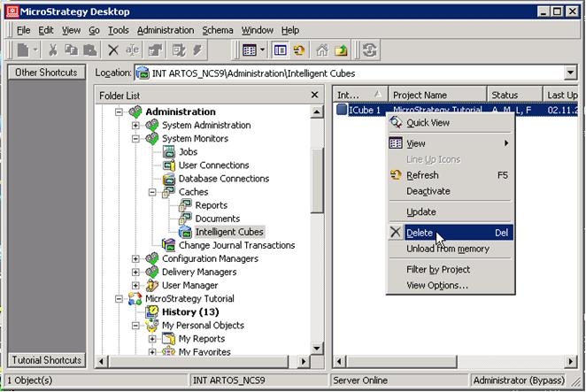Click the Refresh toolbar icon

(x=299, y=50)
